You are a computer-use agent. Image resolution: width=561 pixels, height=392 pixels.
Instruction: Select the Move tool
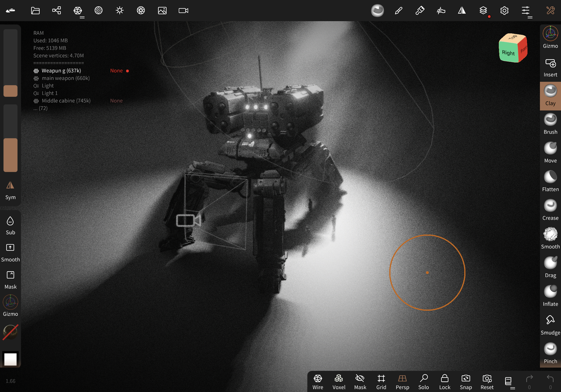tap(550, 152)
